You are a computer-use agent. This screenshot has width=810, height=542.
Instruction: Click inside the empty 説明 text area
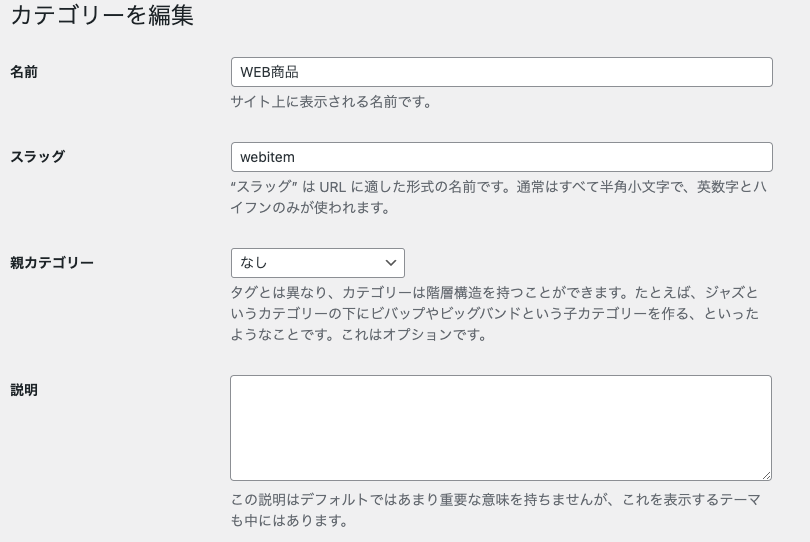coord(500,428)
